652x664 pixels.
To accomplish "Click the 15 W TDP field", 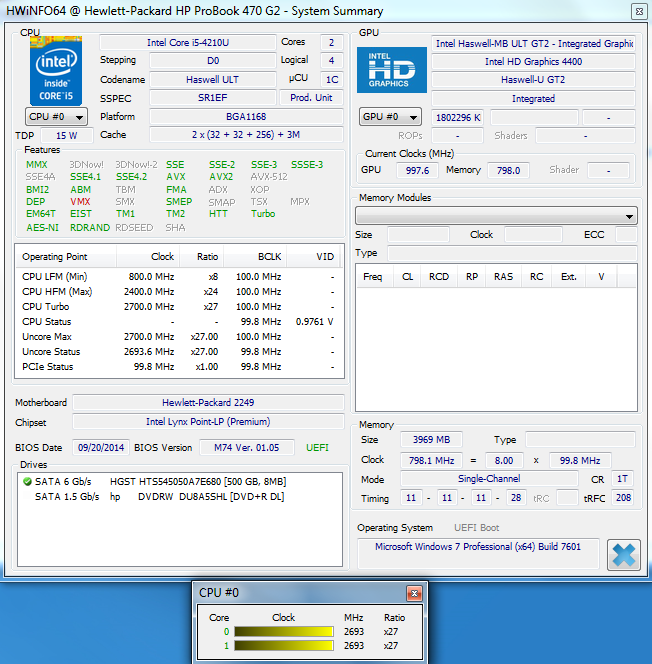I will 67,136.
